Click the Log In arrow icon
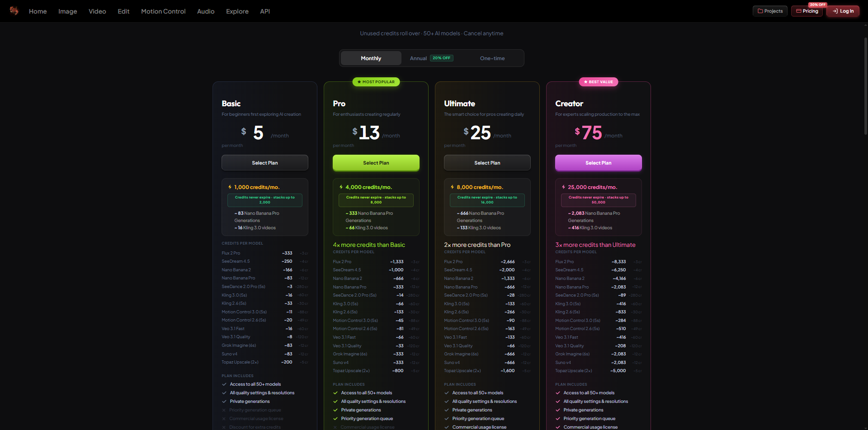Viewport: 868px width, 430px height. pos(835,11)
